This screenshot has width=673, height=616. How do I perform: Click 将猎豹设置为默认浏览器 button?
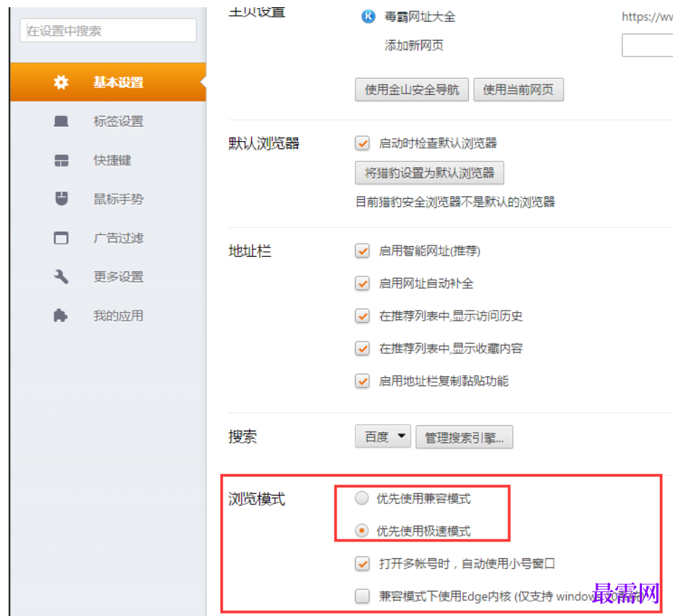pyautogui.click(x=429, y=173)
